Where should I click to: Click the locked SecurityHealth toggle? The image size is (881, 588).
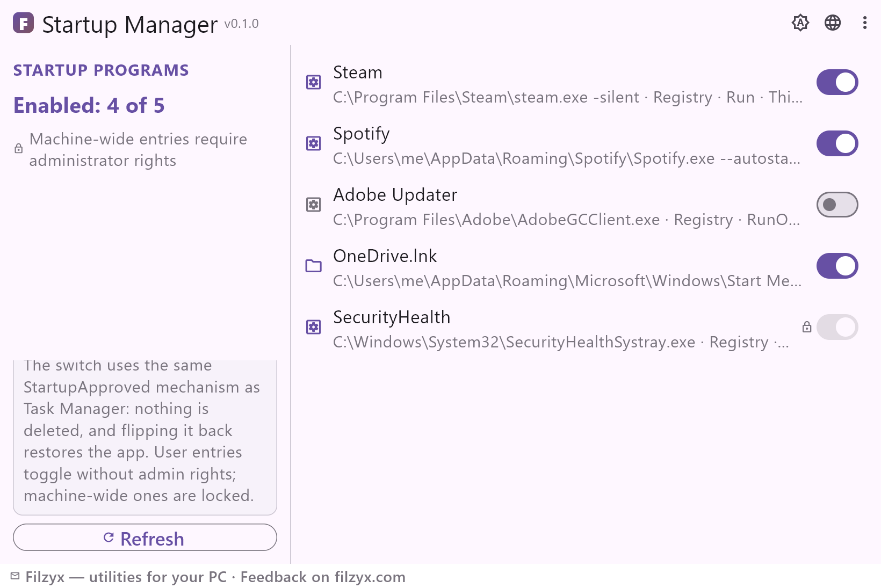coord(837,327)
